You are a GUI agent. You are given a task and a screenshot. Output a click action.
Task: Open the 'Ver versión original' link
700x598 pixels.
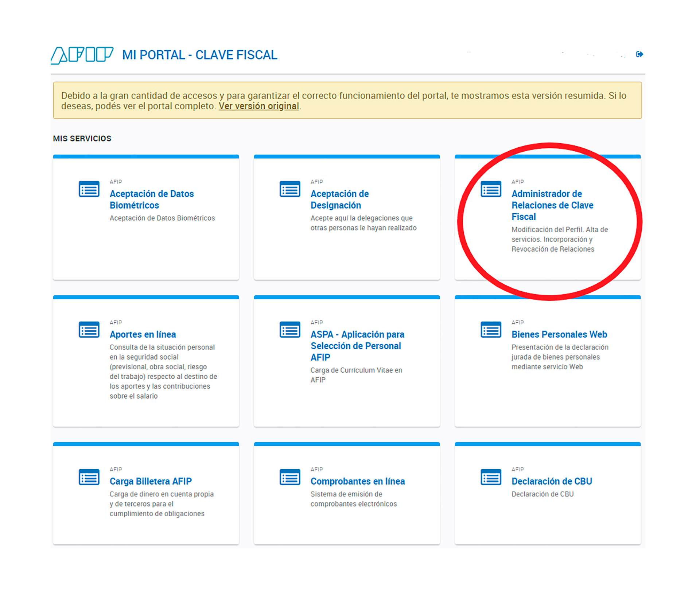click(x=258, y=106)
